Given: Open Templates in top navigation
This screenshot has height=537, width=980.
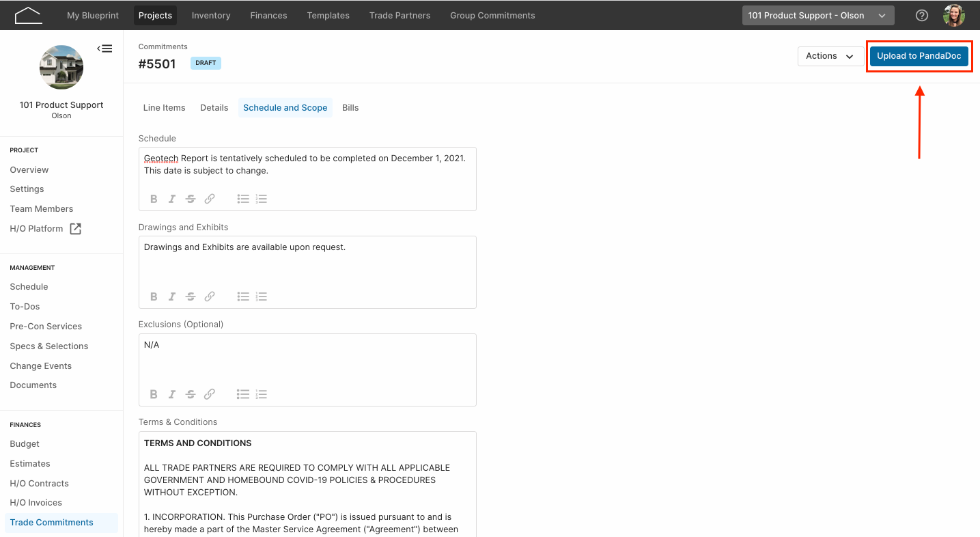Looking at the screenshot, I should [x=328, y=15].
